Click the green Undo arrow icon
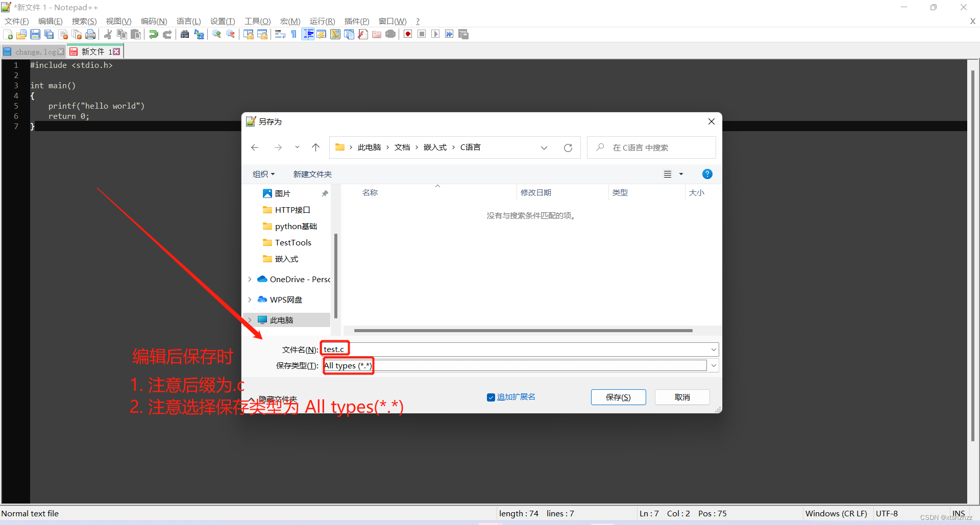980x525 pixels. coord(153,34)
